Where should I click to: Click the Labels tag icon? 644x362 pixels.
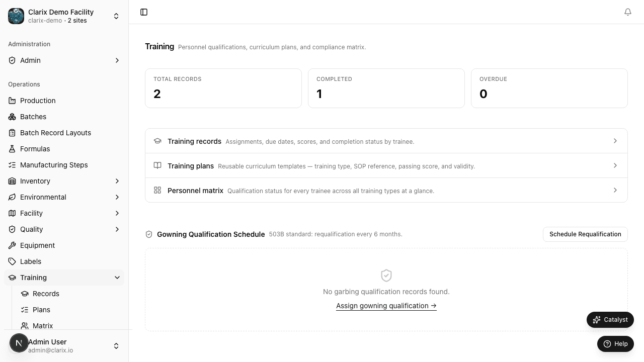coord(12,261)
